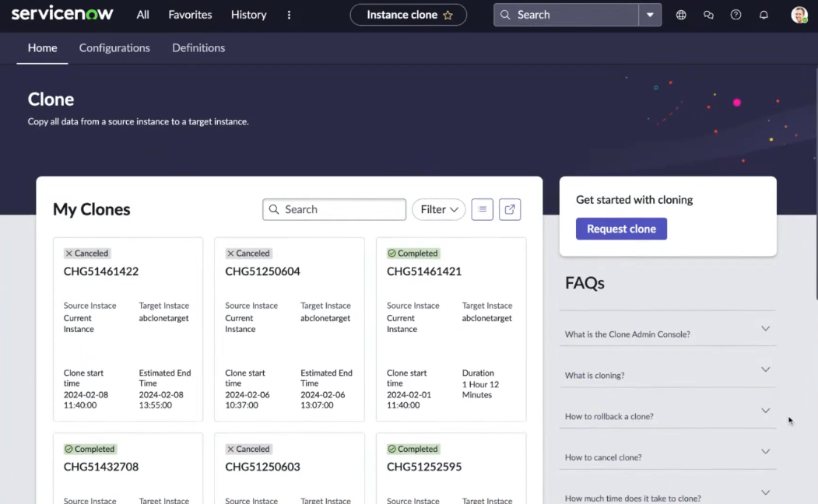Open the Filter dropdown
The image size is (818, 504).
(x=439, y=209)
